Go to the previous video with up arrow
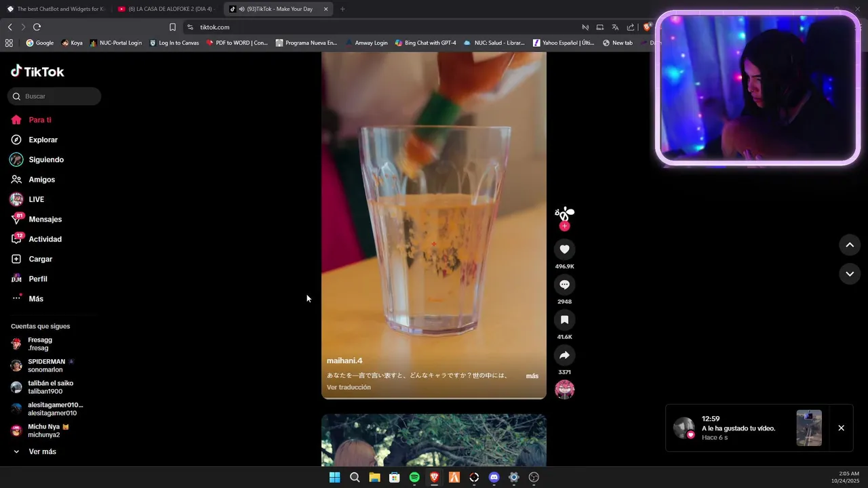The image size is (868, 488). [850, 245]
